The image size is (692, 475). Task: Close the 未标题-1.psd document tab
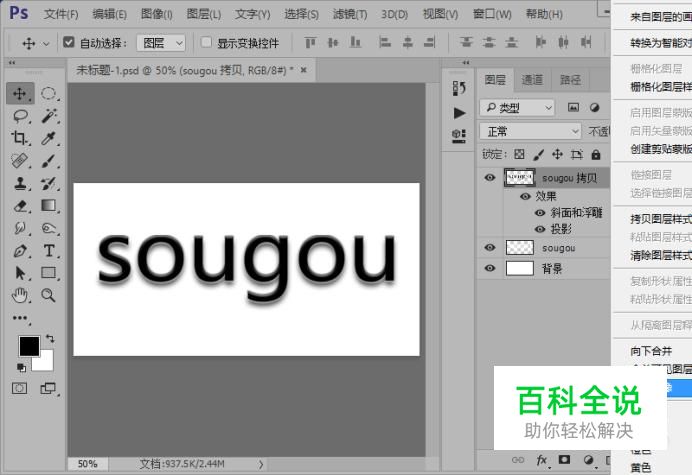click(x=304, y=70)
